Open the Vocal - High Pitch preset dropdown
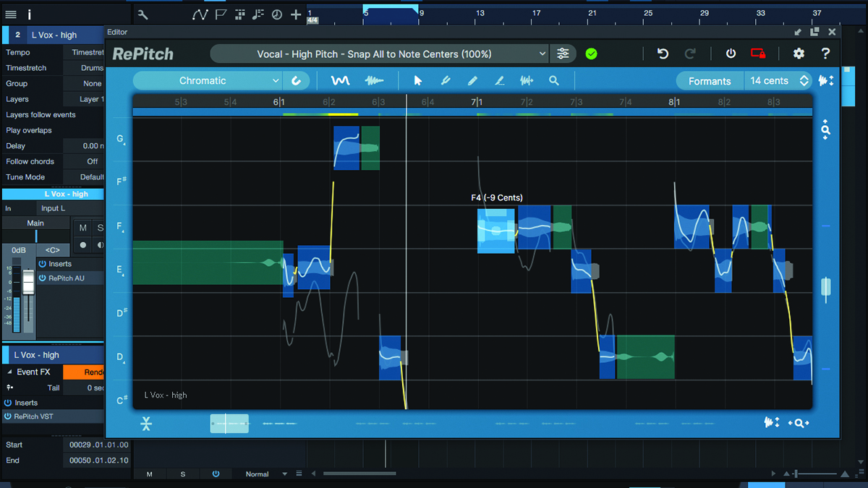This screenshot has width=868, height=488. (379, 54)
